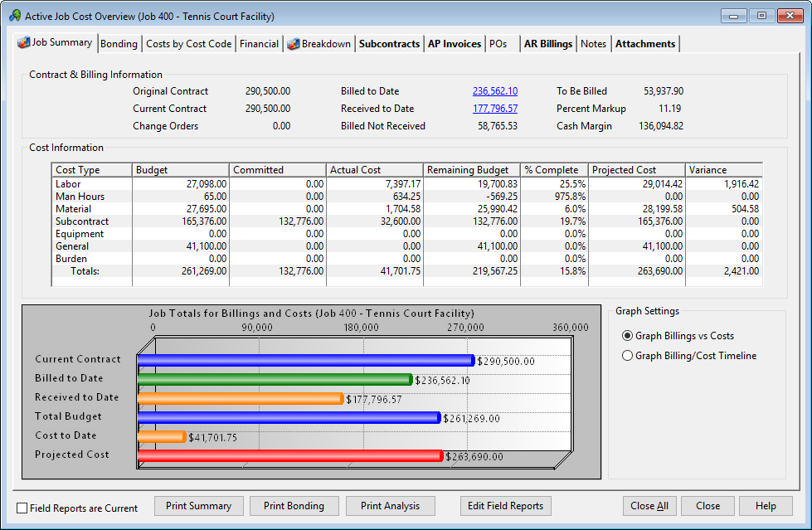The height and width of the screenshot is (530, 812).
Task: Open the Breakdown tab via its chart icon
Action: pyautogui.click(x=319, y=43)
